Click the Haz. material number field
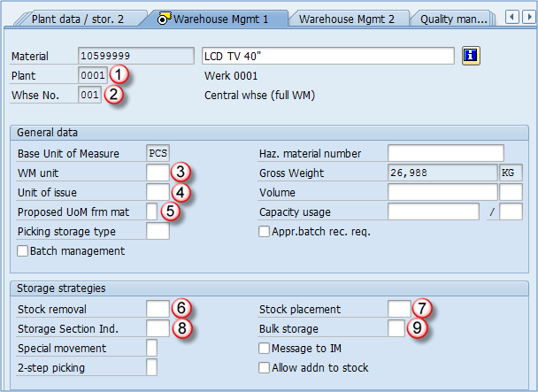This screenshot has height=392, width=538. pyautogui.click(x=445, y=153)
